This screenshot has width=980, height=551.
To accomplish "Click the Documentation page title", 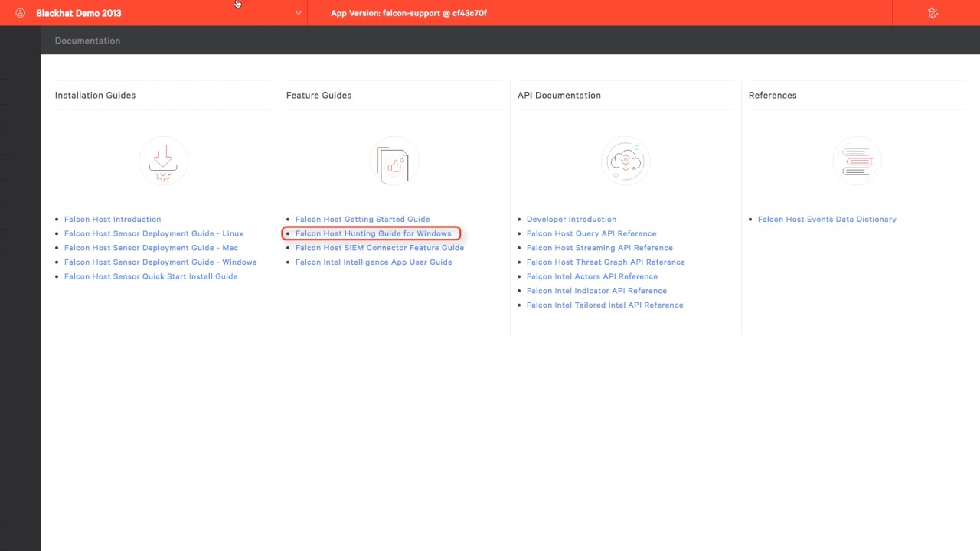I will click(x=87, y=41).
